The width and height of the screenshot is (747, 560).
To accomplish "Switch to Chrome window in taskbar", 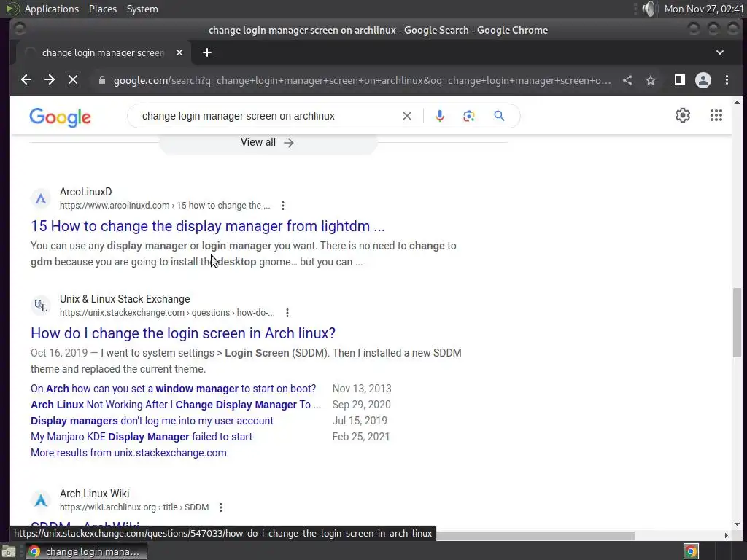I will point(86,551).
